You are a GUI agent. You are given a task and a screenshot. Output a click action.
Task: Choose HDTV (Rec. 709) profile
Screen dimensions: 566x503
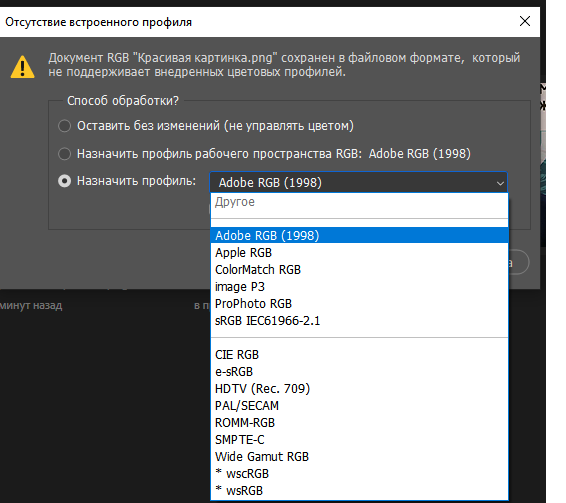[359, 389]
